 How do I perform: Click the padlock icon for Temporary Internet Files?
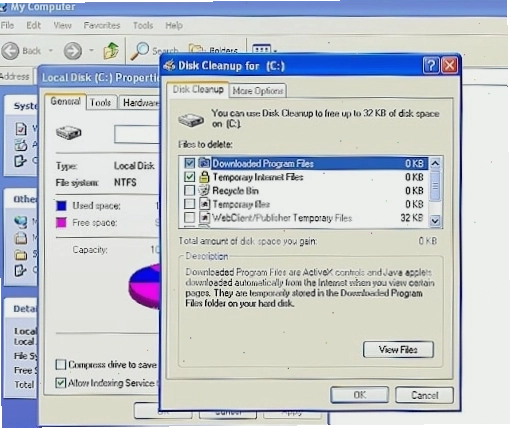(x=204, y=177)
